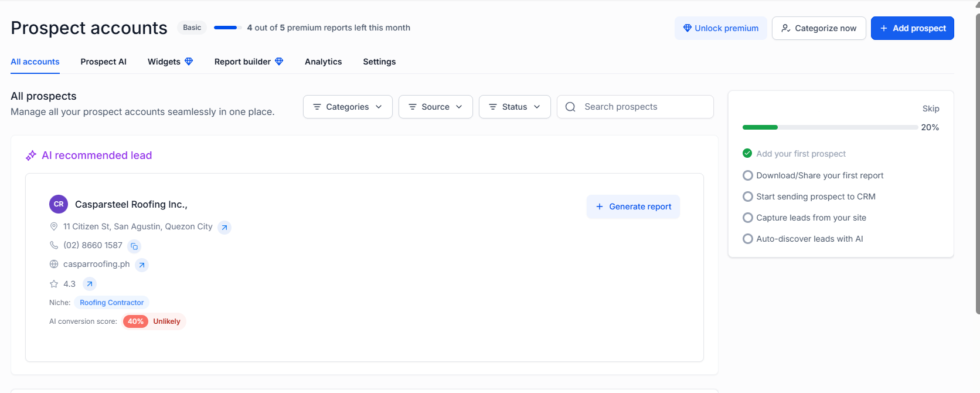Click the AI sparkle icon beside recommended lead
Screen dimensions: 980x393
coord(31,155)
